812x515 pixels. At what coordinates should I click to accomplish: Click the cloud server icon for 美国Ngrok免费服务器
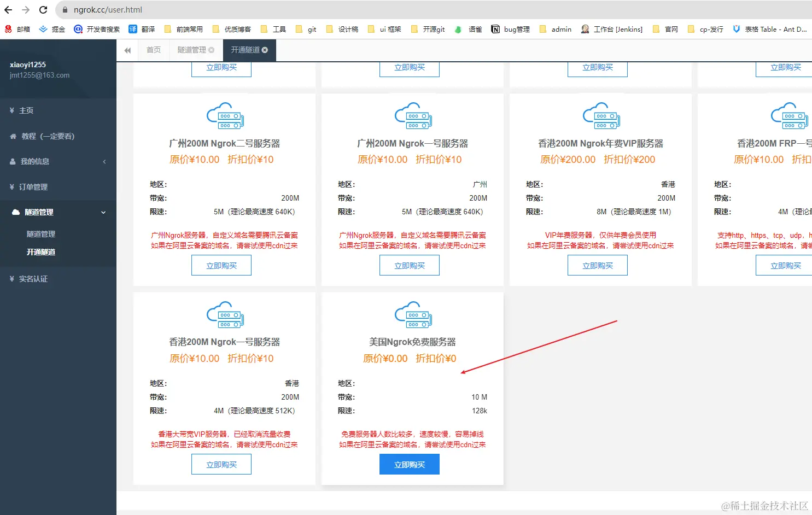click(413, 314)
